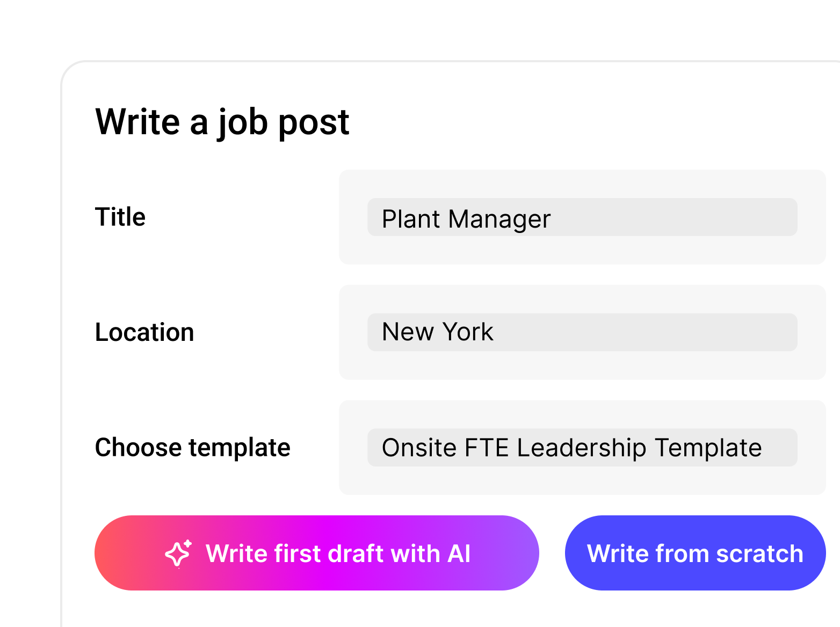Select the template dropdown value text
Screen dimensions: 840x627
(x=571, y=447)
